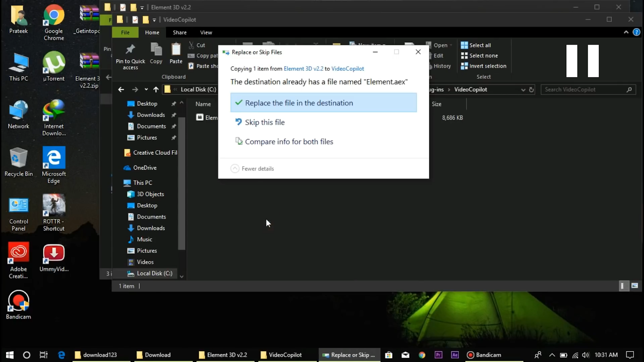Select OneDrive in the navigation pane
644x362 pixels.
[x=140, y=168]
